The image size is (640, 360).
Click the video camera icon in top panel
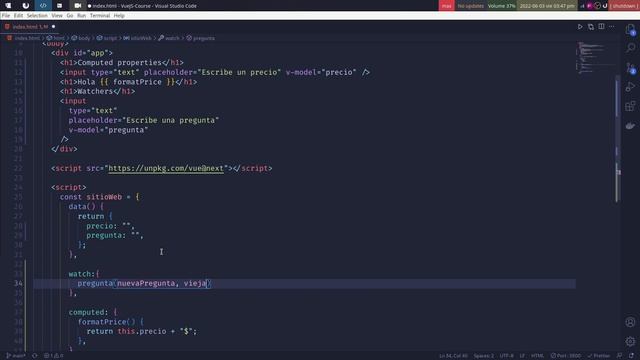point(78,6)
